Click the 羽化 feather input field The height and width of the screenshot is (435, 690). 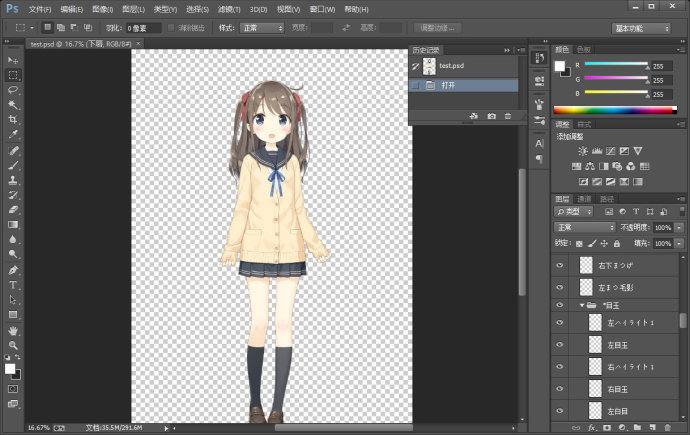tap(143, 28)
